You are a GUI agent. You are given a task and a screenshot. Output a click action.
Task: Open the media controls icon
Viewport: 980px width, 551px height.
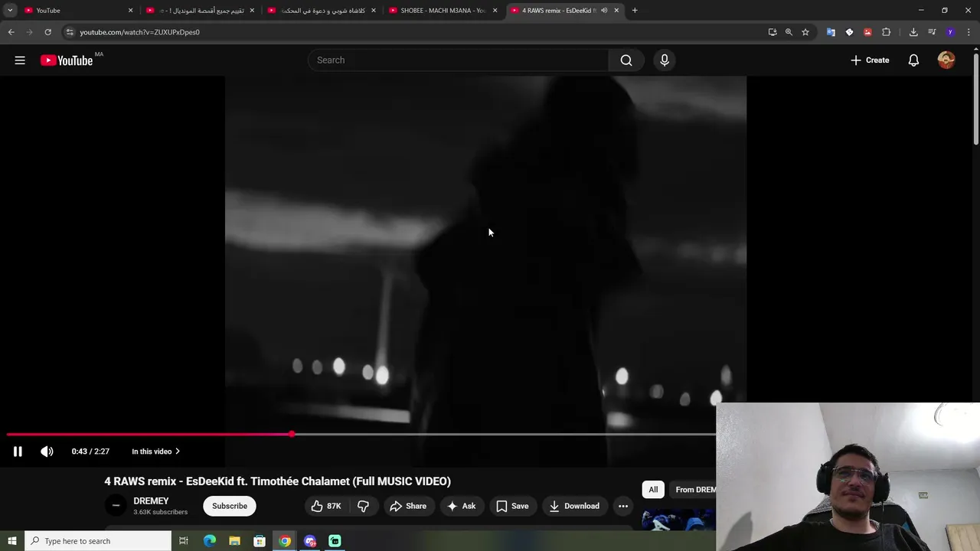(x=932, y=32)
